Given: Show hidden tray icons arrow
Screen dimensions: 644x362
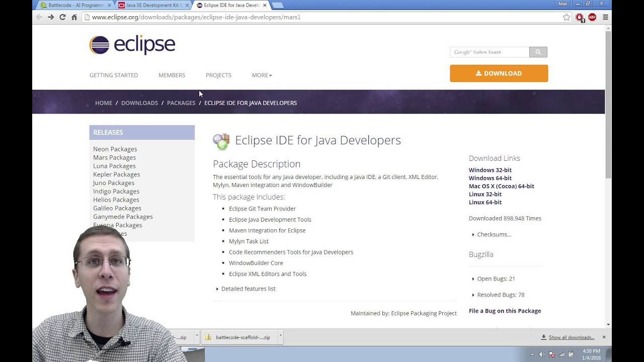Looking at the screenshot, I should (532, 354).
